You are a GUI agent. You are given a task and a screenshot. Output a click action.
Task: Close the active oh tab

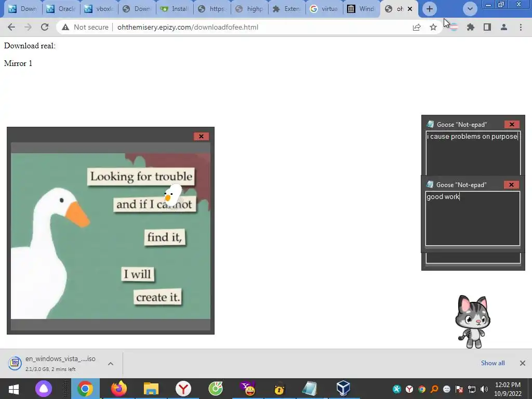(410, 9)
